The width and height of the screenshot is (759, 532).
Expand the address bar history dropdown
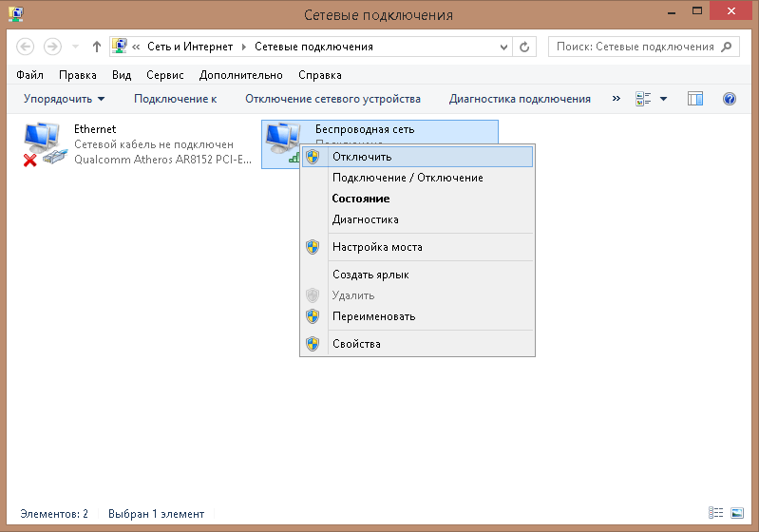503,47
